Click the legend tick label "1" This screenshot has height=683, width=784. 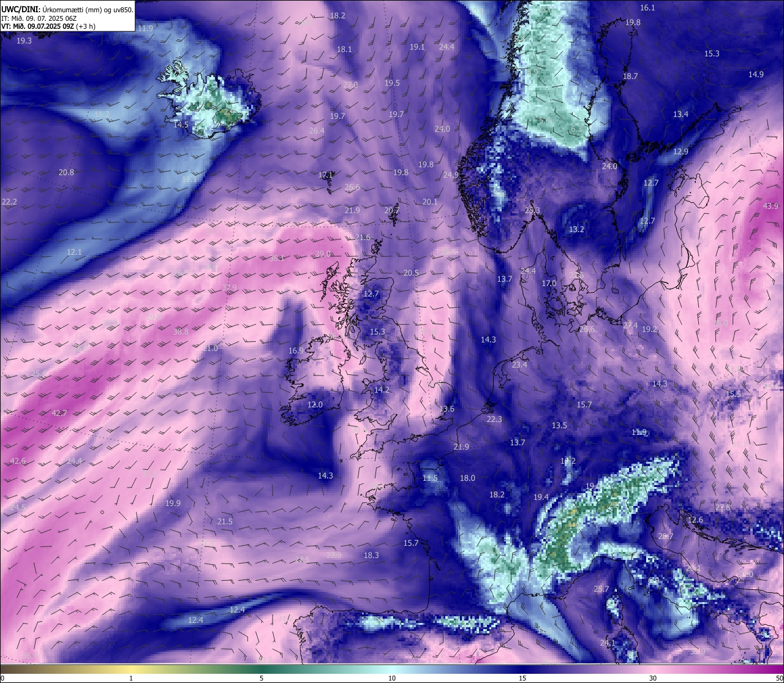[x=131, y=678]
